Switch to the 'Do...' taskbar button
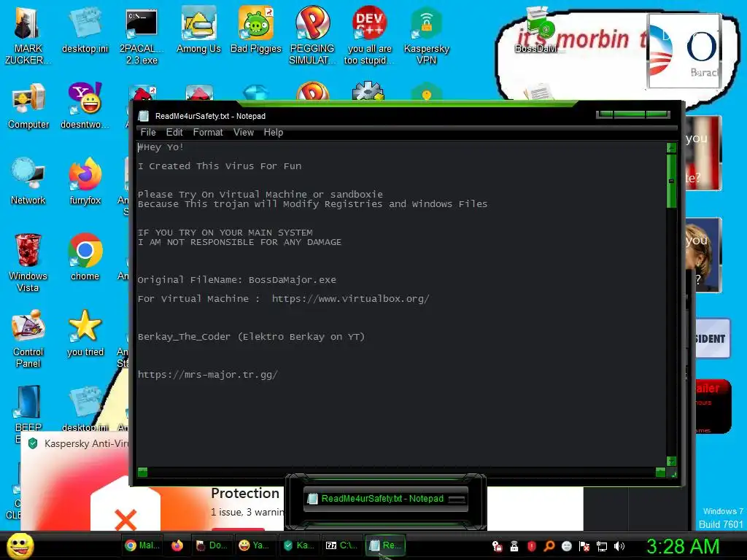 coord(212,545)
